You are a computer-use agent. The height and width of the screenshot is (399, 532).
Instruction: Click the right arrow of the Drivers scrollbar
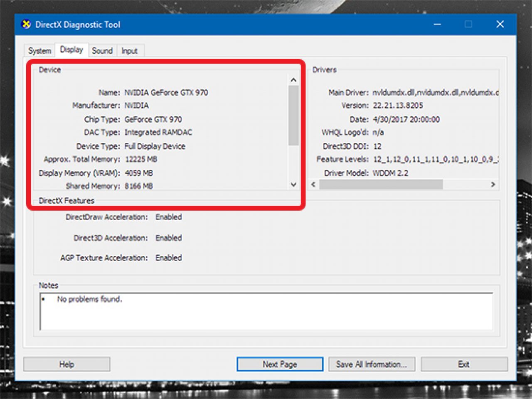tap(493, 184)
